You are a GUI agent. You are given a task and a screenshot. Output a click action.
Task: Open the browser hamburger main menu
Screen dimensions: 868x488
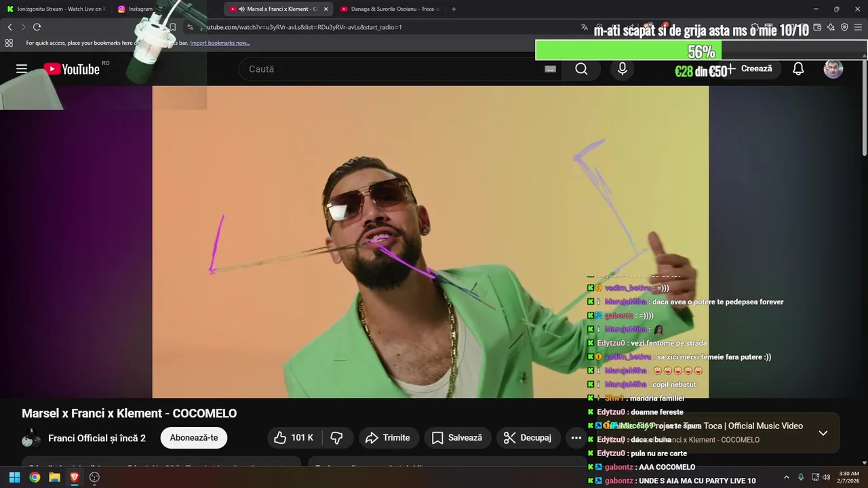[x=858, y=27]
